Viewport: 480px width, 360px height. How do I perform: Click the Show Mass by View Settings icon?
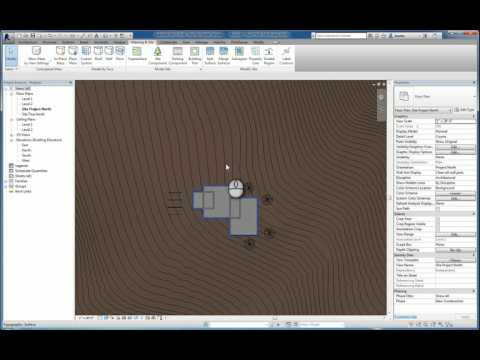coord(36,51)
